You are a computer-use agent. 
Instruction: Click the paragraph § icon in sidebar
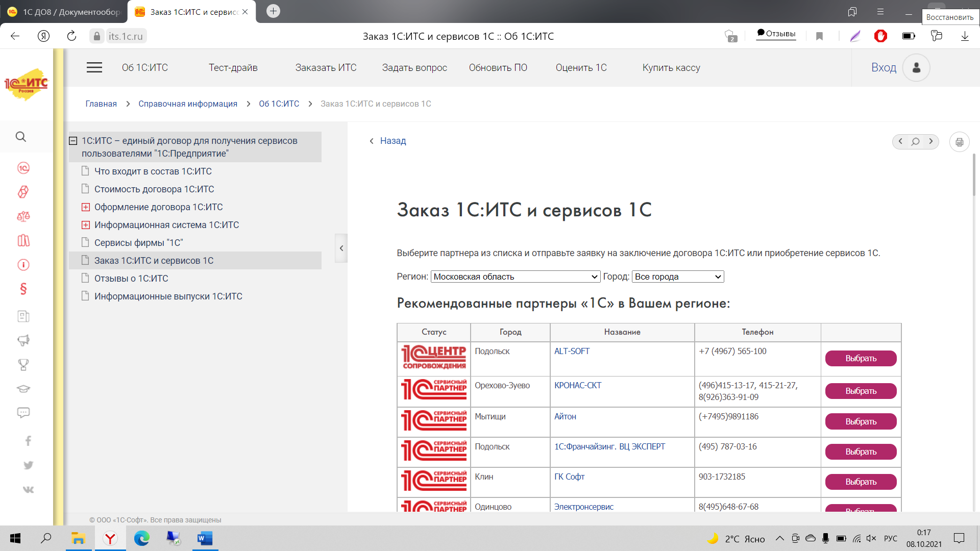(23, 289)
